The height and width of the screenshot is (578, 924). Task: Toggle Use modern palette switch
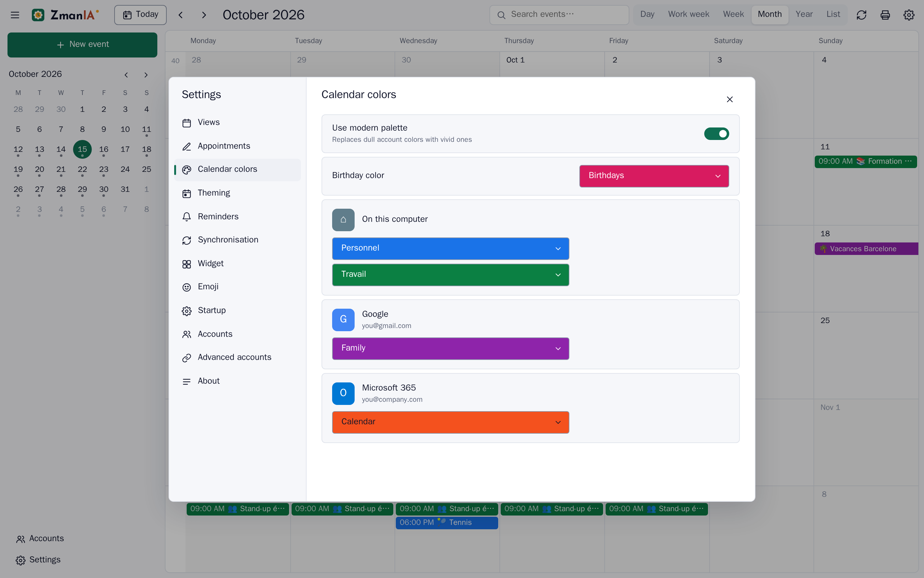716,134
